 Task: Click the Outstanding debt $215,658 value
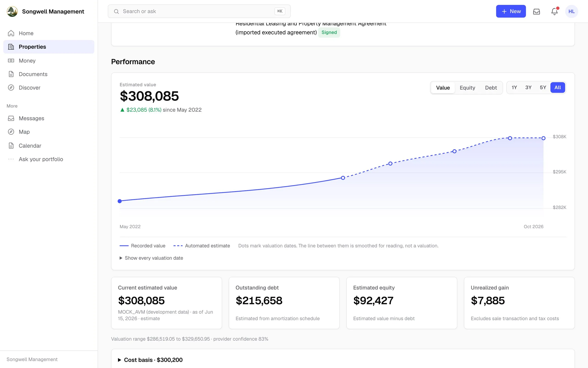tap(259, 301)
